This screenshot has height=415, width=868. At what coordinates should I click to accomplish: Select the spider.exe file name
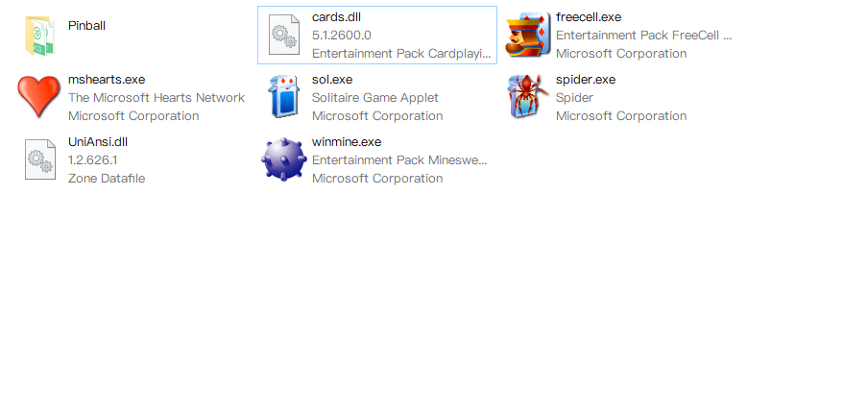click(586, 79)
